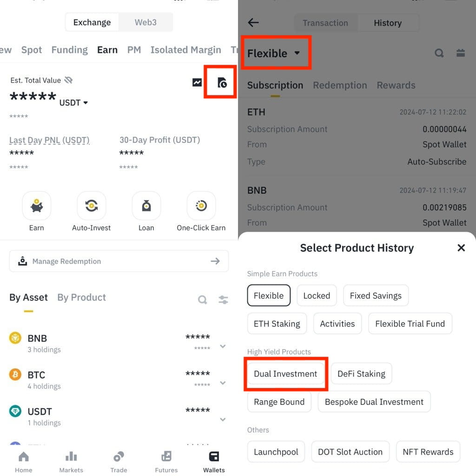Screen dimensions: 476x476
Task: Open the Auto-Invest icon
Action: coord(92,206)
